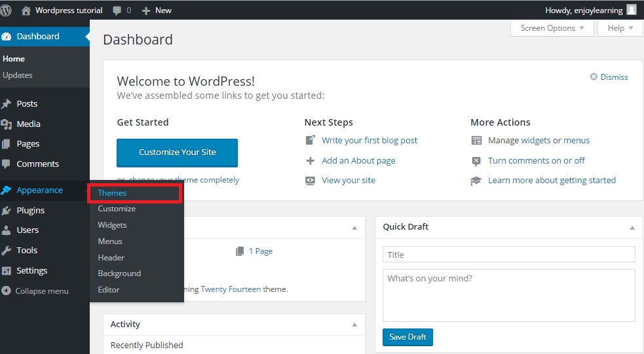Click the Users person icon

coord(6,230)
